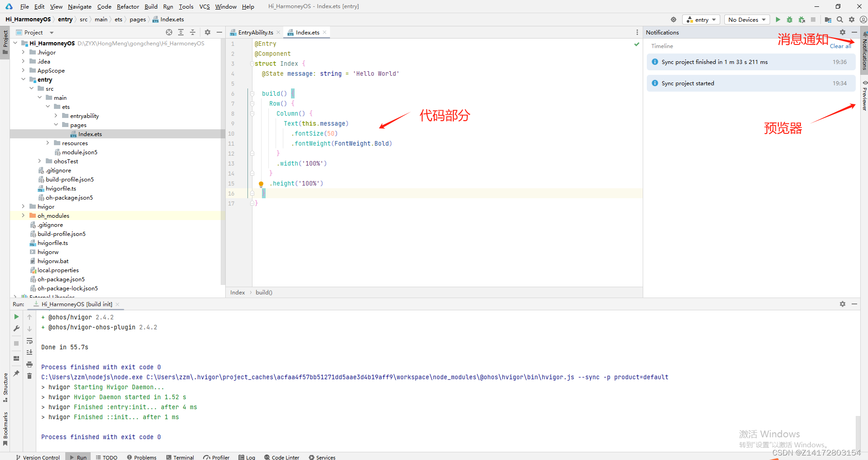Open the entry run configuration dropdown
This screenshot has height=460, width=868.
[701, 20]
